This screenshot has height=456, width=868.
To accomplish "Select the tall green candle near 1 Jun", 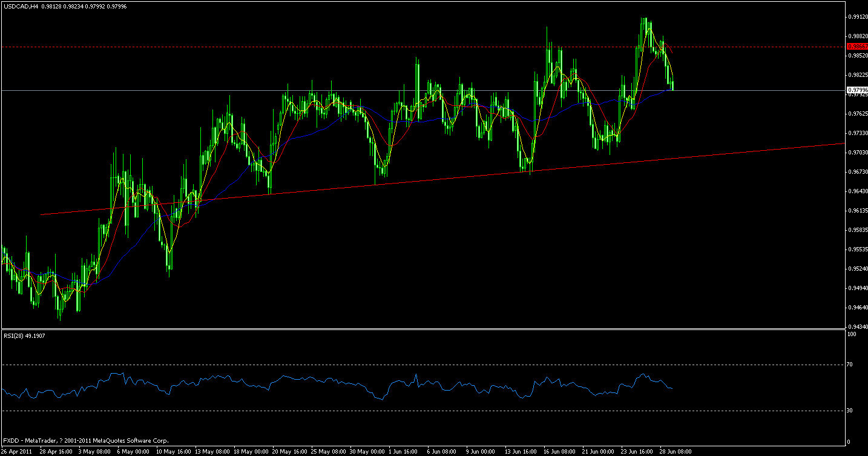I will click(x=417, y=73).
